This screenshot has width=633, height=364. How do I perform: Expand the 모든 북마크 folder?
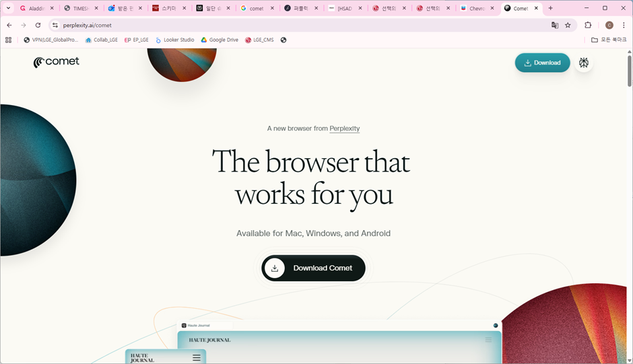(608, 40)
